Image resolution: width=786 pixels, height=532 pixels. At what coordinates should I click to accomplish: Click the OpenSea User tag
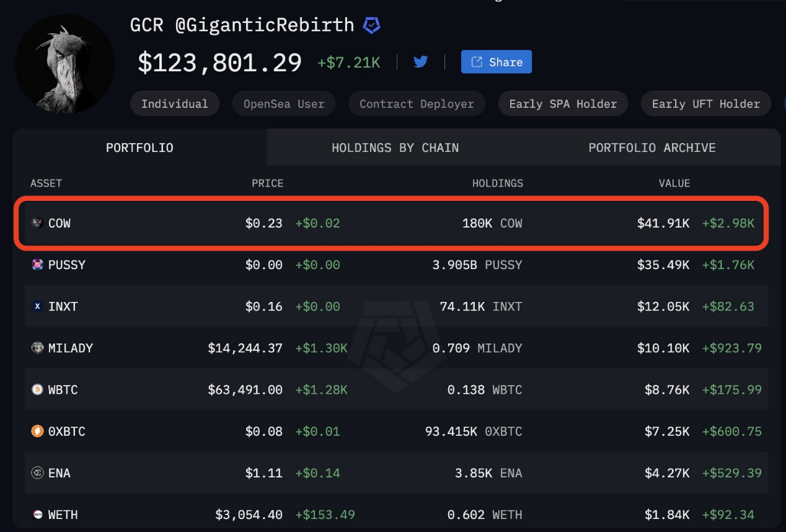[x=284, y=104]
